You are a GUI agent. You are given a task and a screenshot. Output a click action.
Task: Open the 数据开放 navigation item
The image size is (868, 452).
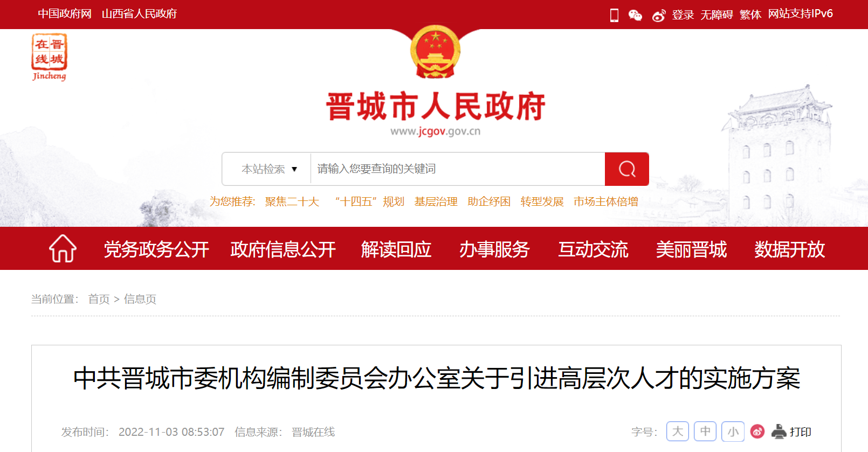click(x=789, y=249)
